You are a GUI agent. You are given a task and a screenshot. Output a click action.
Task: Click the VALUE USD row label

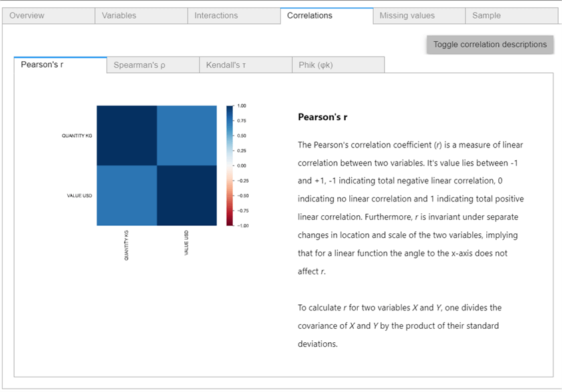(x=80, y=196)
